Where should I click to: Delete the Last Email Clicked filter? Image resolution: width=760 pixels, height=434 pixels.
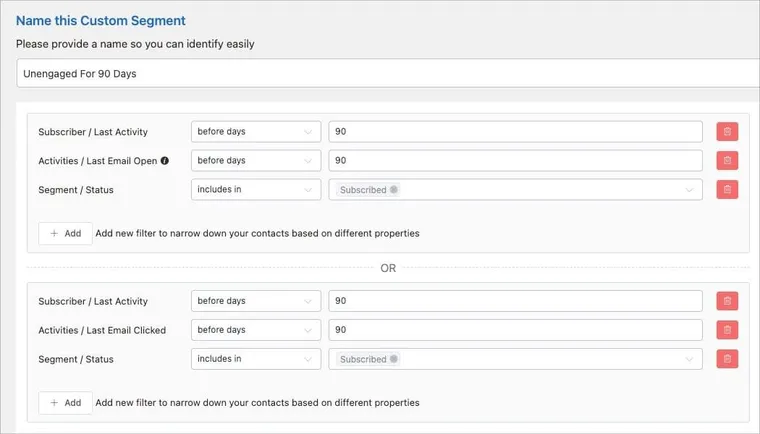coord(727,330)
